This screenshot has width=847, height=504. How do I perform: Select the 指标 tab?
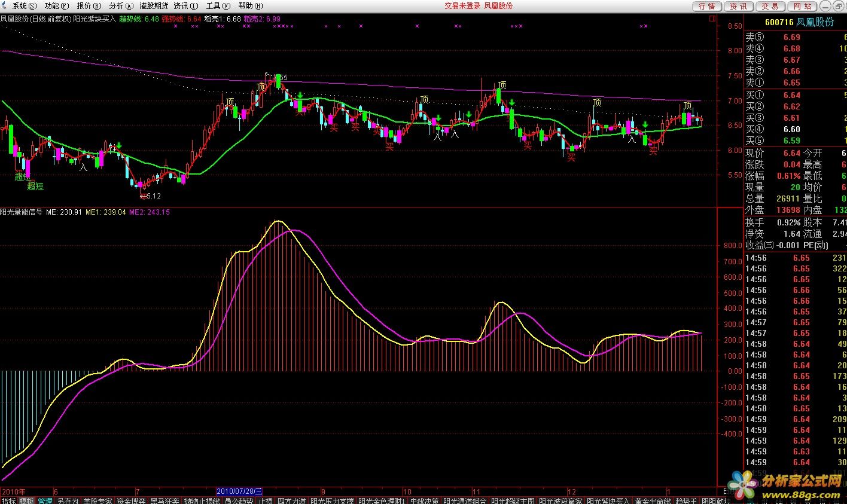[8, 500]
